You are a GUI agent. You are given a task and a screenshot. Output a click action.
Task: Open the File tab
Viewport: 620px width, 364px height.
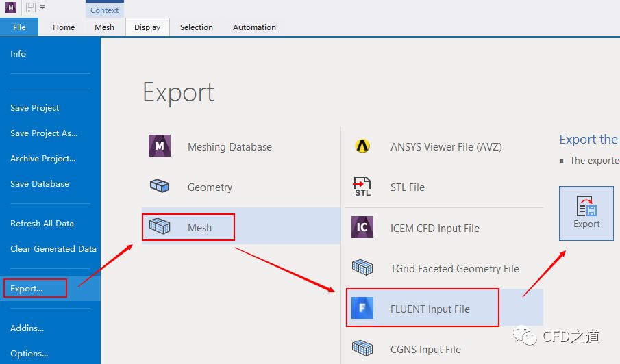pos(19,27)
